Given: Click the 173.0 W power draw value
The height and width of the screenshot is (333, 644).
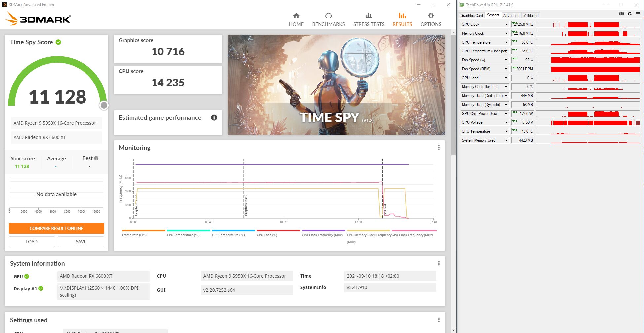Looking at the screenshot, I should click(x=522, y=114).
